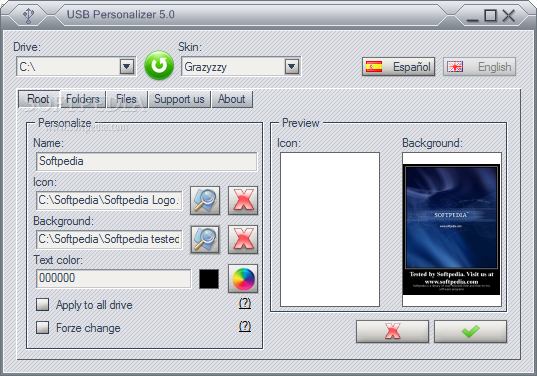Image resolution: width=537 pixels, height=376 pixels.
Task: Enable the Apply to all drive checkbox
Action: click(42, 304)
